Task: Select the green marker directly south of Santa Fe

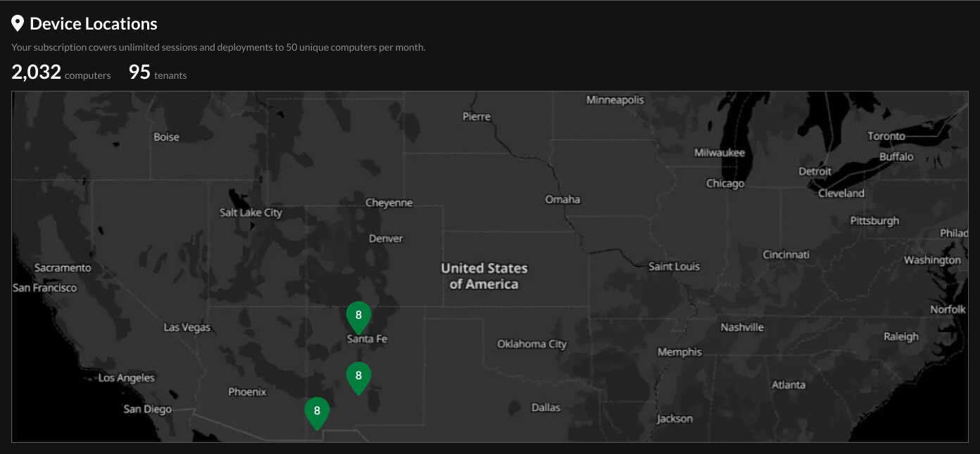Action: click(x=358, y=377)
